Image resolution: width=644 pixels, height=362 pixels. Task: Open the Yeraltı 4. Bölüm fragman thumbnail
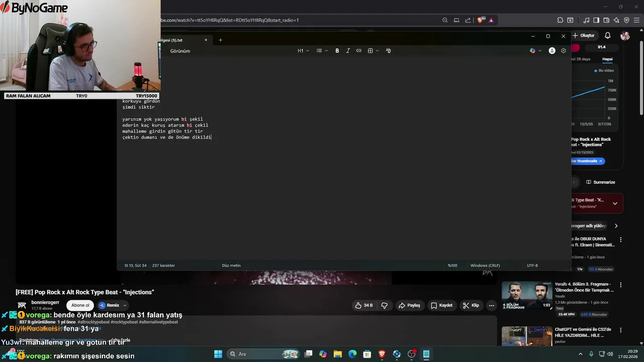[527, 296]
